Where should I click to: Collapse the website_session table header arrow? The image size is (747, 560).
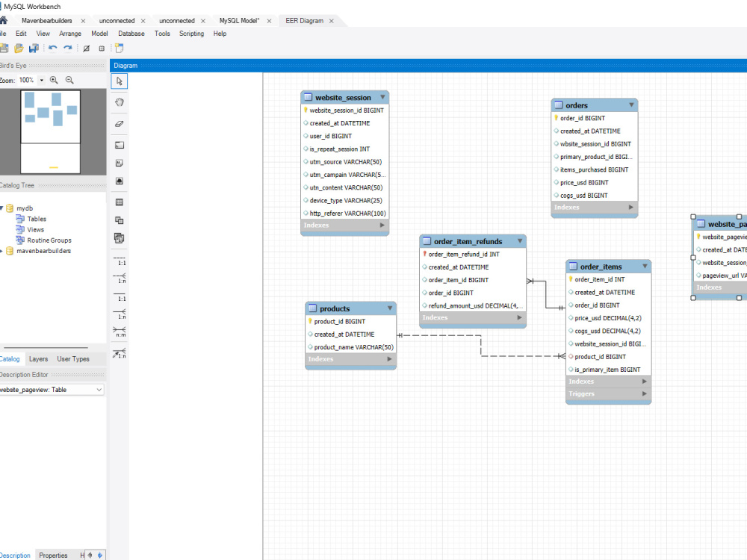[382, 97]
